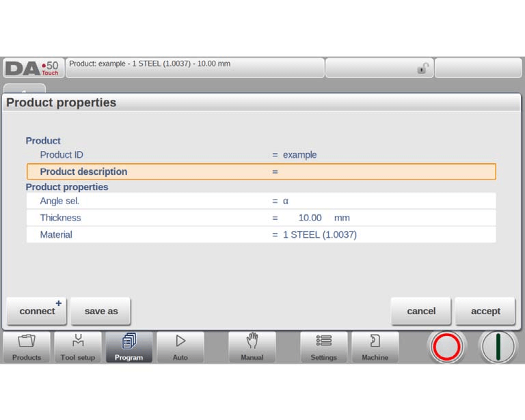The height and width of the screenshot is (420, 525).
Task: Click the empty top-right status panel
Action: [x=478, y=68]
